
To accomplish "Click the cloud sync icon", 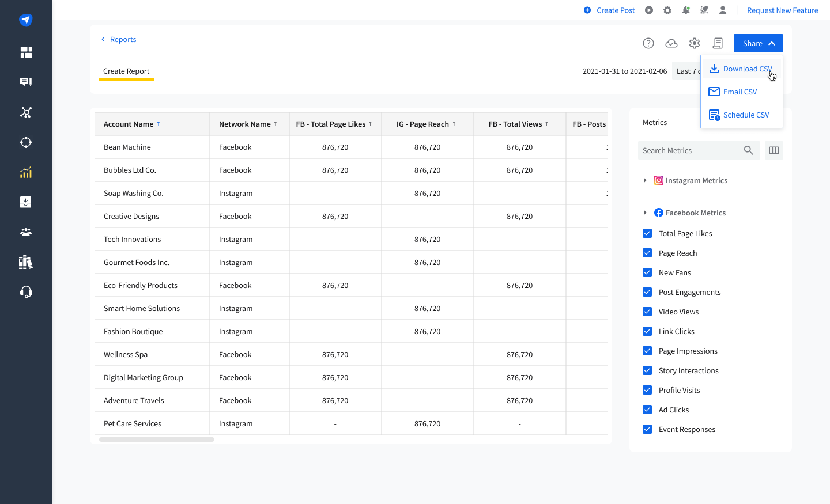I will pos(671,43).
